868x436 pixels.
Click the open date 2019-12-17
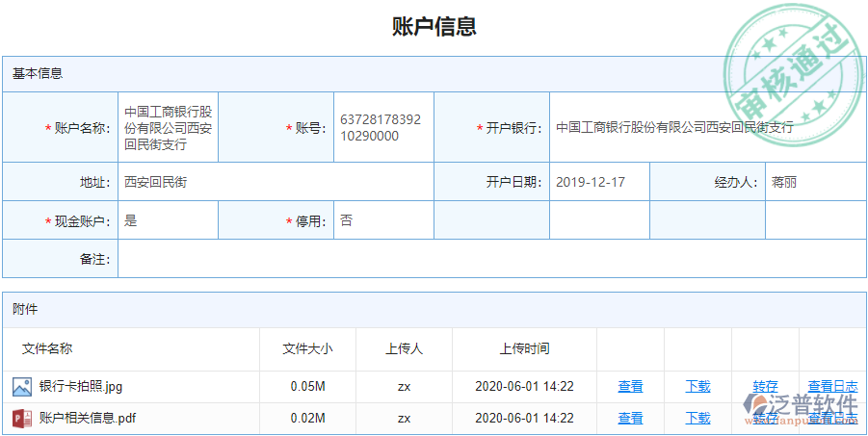pos(591,182)
